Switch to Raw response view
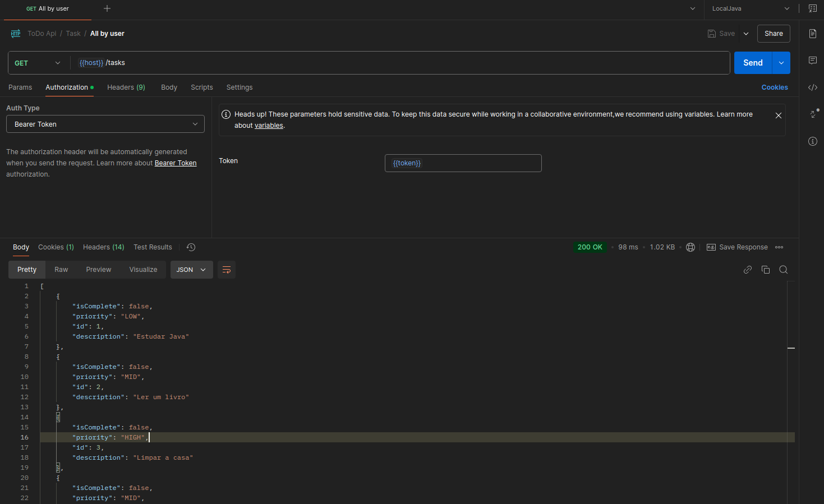Screen dimensions: 824x504 [x=61, y=270]
